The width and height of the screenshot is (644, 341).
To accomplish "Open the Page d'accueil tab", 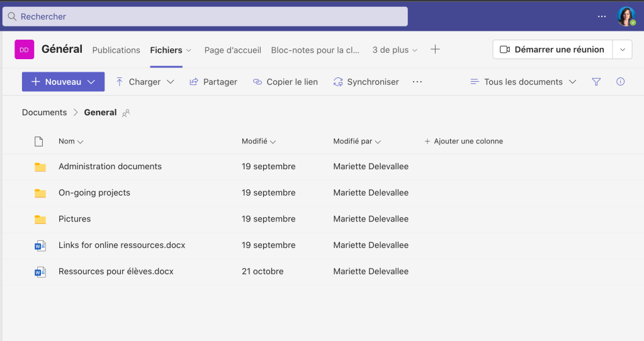I will click(232, 50).
